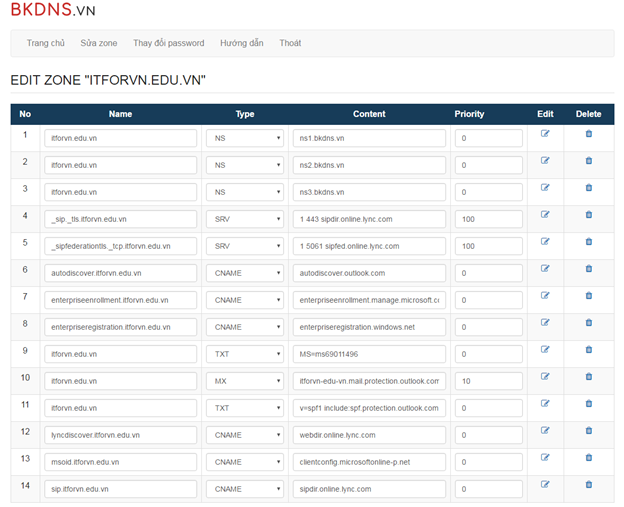Edit the _sip._tls SRV record row
This screenshot has width=624, height=507.
545,214
